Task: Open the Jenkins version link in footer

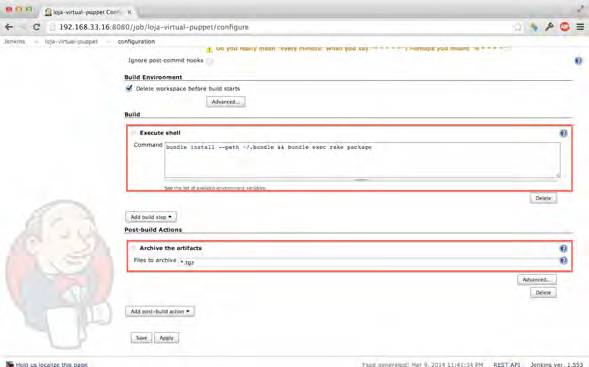Action: tap(557, 364)
